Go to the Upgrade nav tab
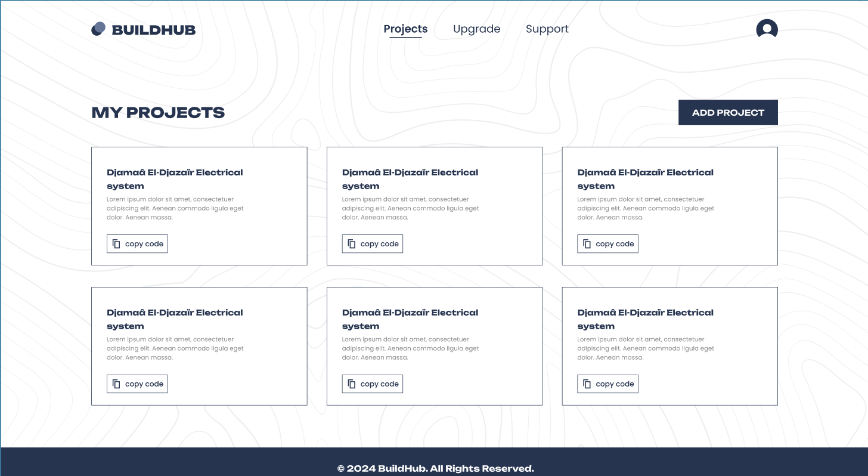The width and height of the screenshot is (868, 476). 476,29
